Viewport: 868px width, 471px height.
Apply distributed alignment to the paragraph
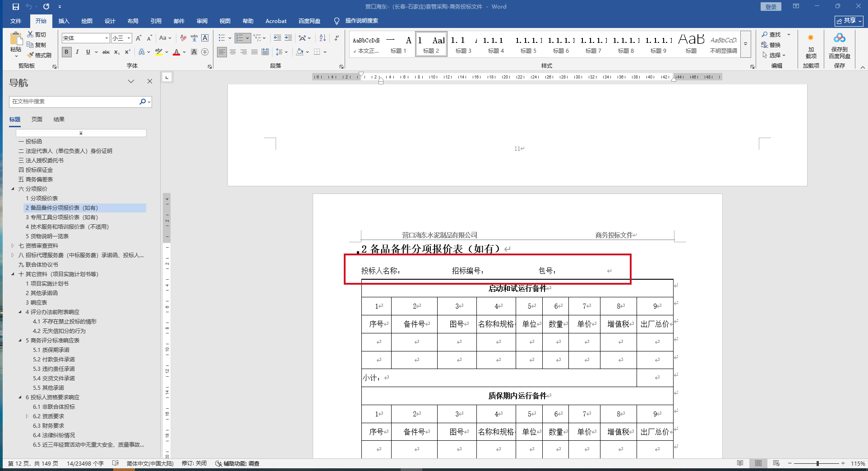click(265, 52)
